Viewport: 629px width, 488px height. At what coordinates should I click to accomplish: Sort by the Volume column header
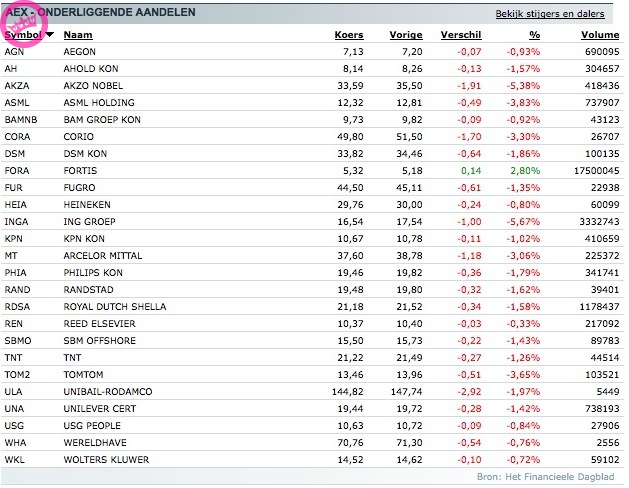click(x=600, y=35)
